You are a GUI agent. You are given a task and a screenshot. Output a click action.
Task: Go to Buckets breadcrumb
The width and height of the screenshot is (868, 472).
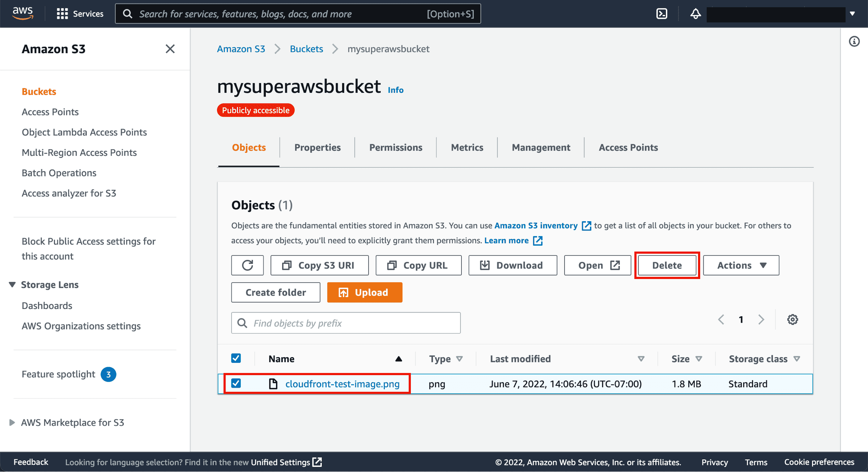tap(306, 49)
